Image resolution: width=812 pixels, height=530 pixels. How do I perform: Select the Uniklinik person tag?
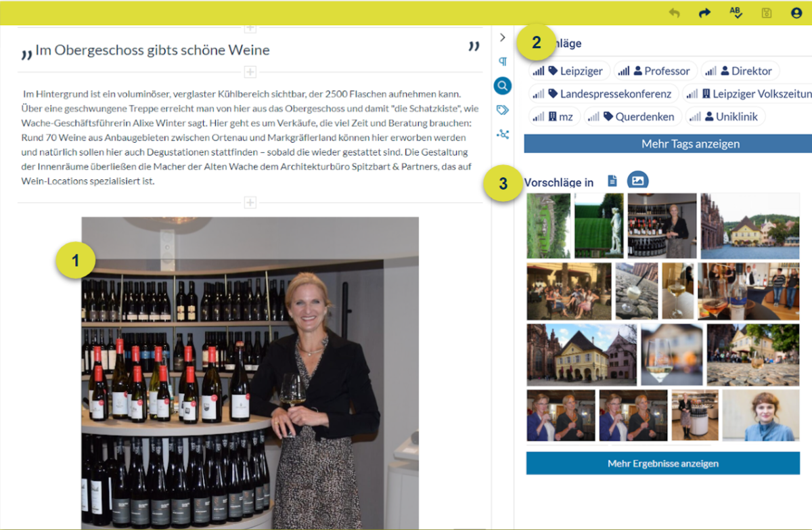725,116
